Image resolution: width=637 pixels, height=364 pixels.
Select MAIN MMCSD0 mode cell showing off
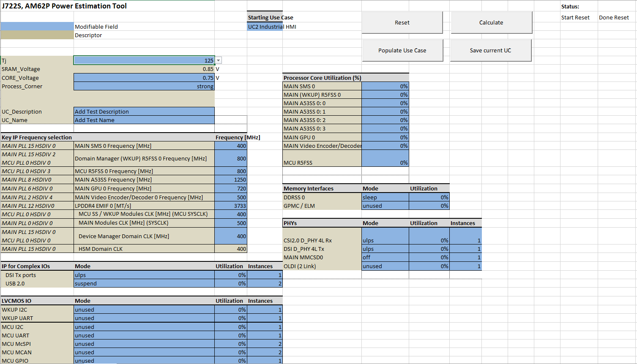tap(385, 257)
